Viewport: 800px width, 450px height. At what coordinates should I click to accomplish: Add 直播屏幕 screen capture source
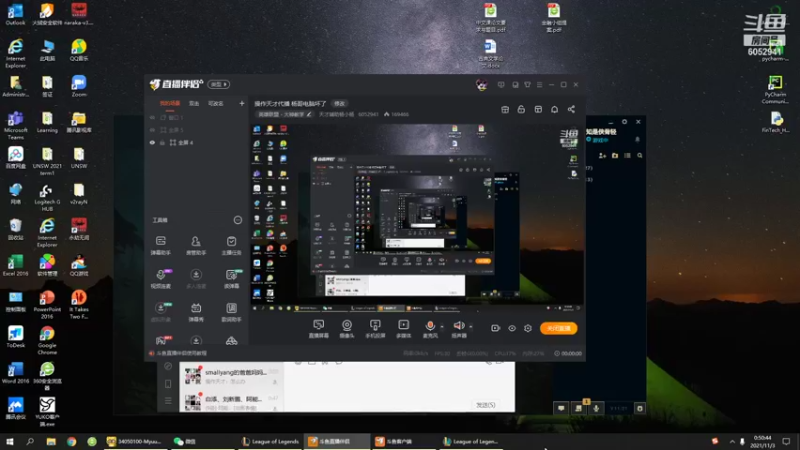click(x=319, y=329)
